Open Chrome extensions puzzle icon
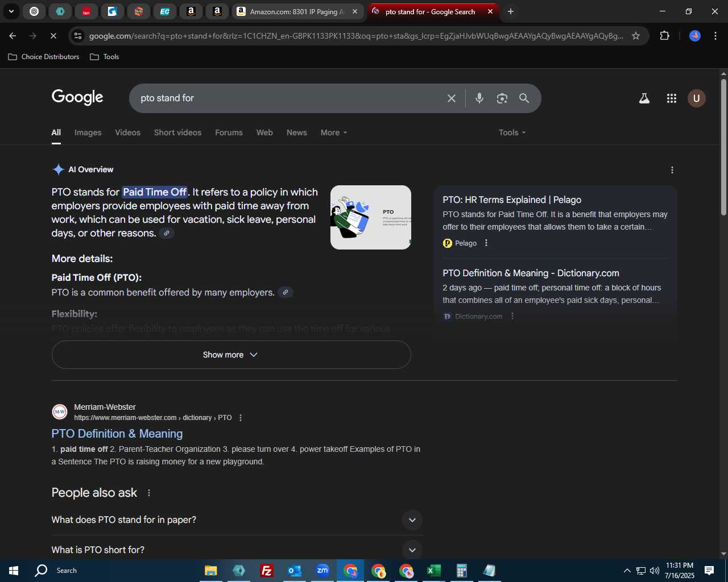 pyautogui.click(x=664, y=36)
